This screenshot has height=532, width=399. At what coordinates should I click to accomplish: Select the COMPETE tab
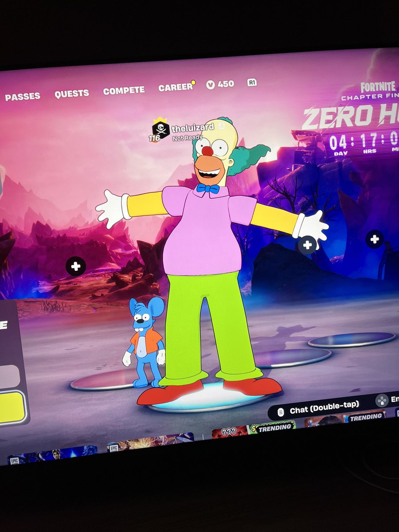coord(124,90)
